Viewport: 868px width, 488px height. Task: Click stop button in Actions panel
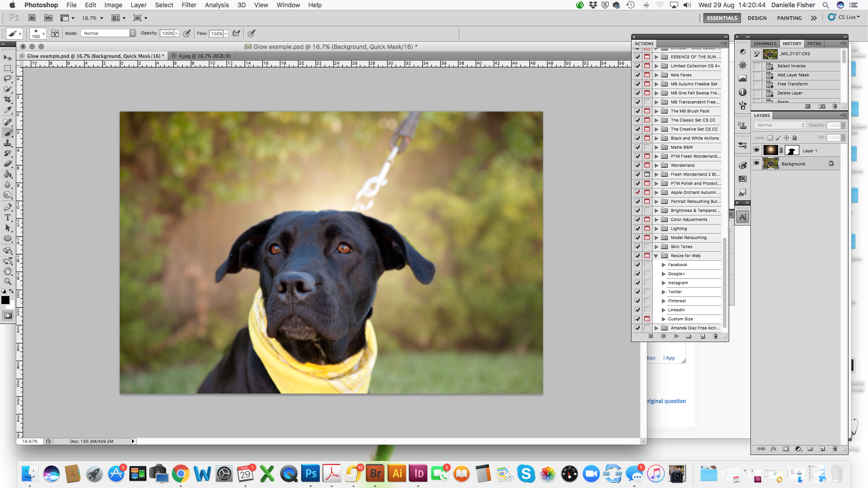click(x=651, y=336)
